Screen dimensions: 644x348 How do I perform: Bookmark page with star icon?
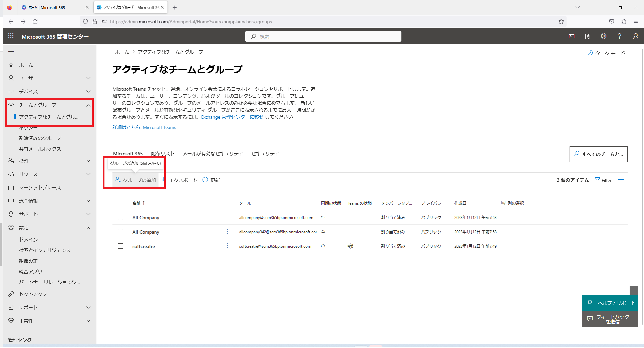point(561,21)
